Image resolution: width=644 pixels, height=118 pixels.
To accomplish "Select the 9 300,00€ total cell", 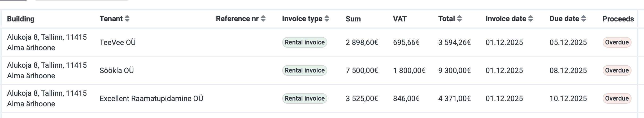I will point(454,70).
